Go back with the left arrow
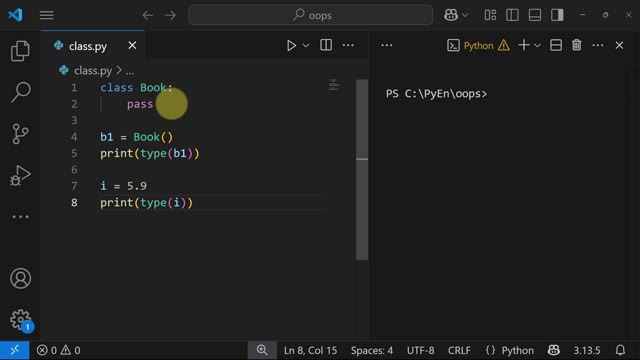640x360 pixels. pyautogui.click(x=148, y=16)
